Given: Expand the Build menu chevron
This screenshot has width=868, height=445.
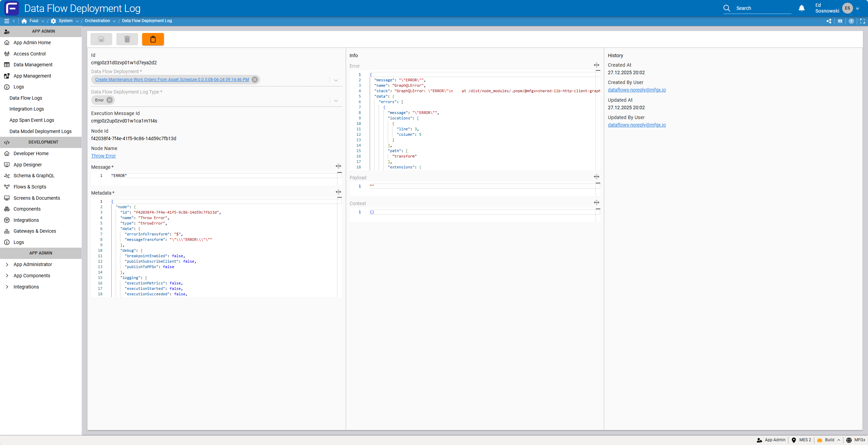Looking at the screenshot, I should 839,440.
